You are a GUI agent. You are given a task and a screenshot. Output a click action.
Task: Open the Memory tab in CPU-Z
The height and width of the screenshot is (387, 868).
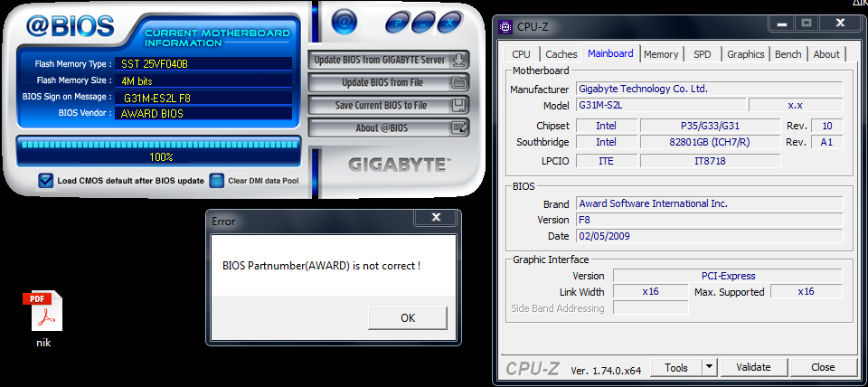661,54
